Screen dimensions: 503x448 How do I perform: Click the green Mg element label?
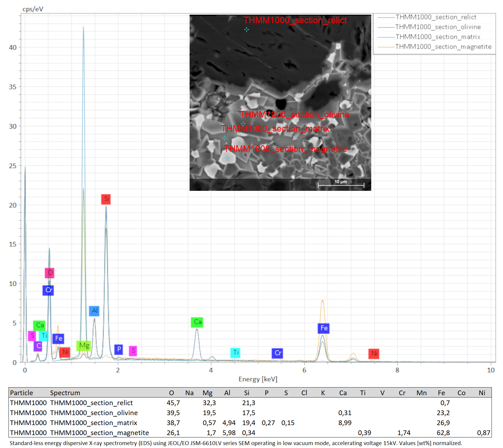coord(84,346)
